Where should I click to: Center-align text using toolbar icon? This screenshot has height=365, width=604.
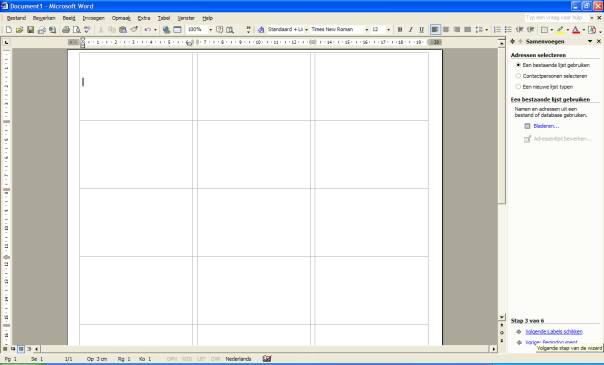click(446, 30)
